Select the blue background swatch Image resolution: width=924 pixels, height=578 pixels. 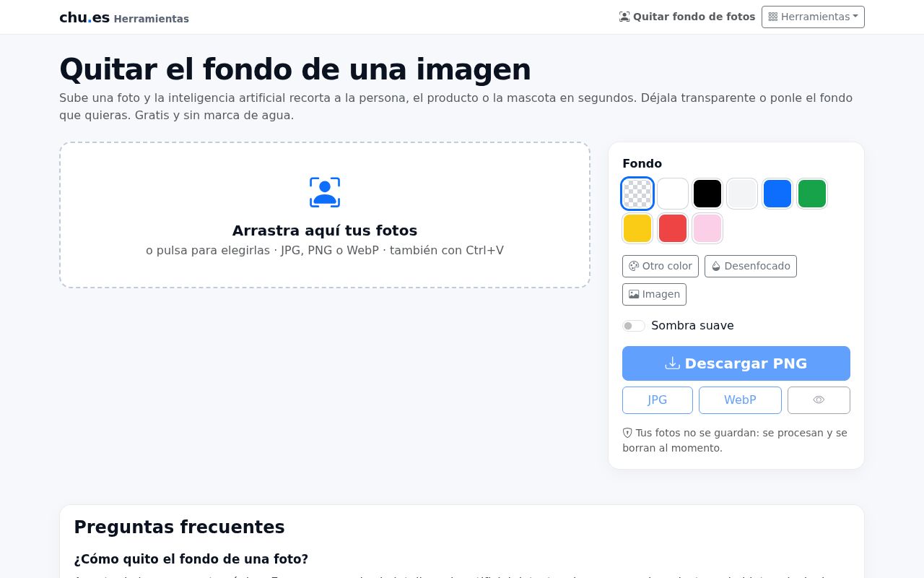[x=777, y=194]
